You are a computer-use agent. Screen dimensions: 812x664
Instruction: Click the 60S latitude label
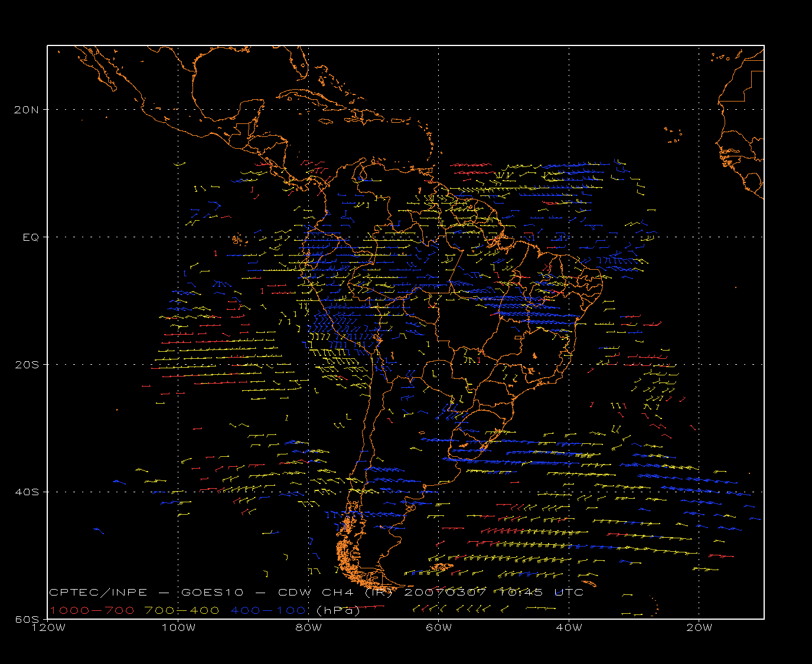pos(28,619)
